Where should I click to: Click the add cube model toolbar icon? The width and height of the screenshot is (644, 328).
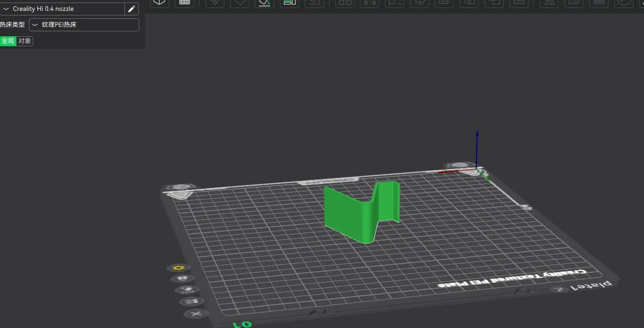pyautogui.click(x=159, y=2)
